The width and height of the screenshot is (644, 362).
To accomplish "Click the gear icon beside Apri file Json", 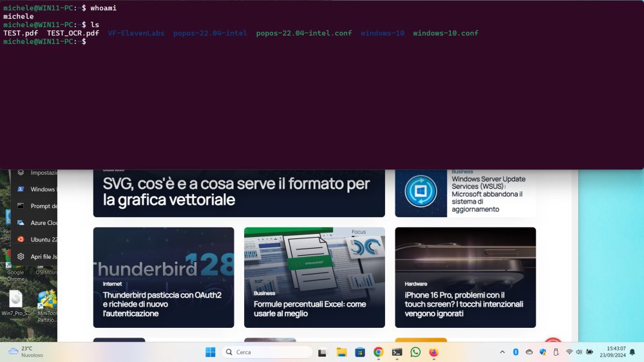I will 21,256.
